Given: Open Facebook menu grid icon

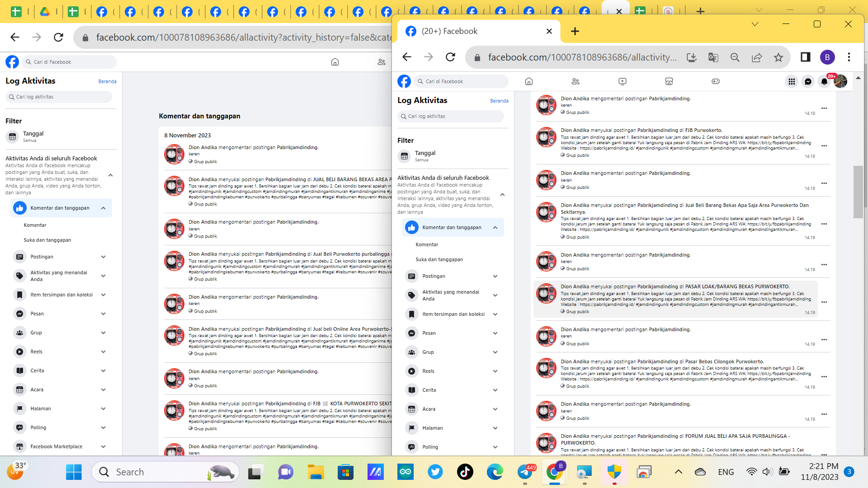Looking at the screenshot, I should coord(792,81).
